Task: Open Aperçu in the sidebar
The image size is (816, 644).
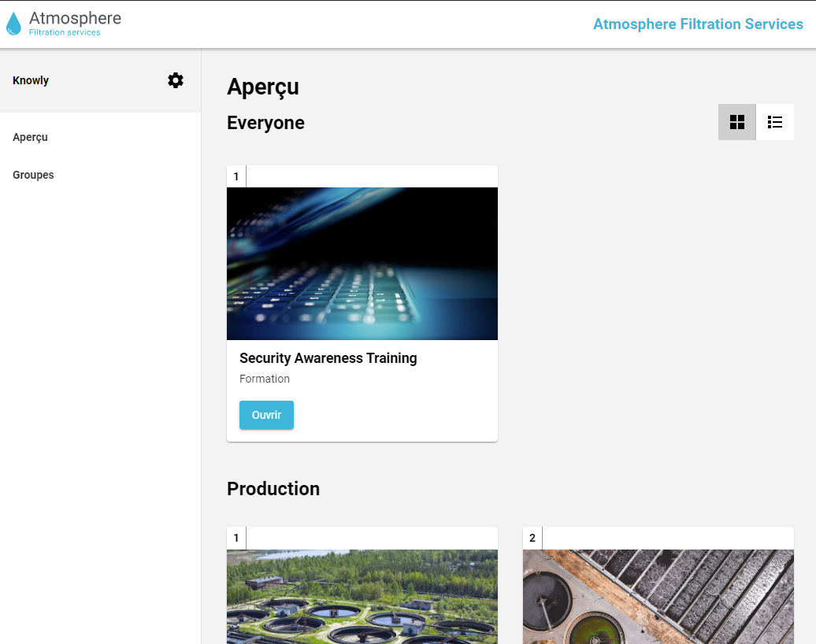Action: coord(30,137)
